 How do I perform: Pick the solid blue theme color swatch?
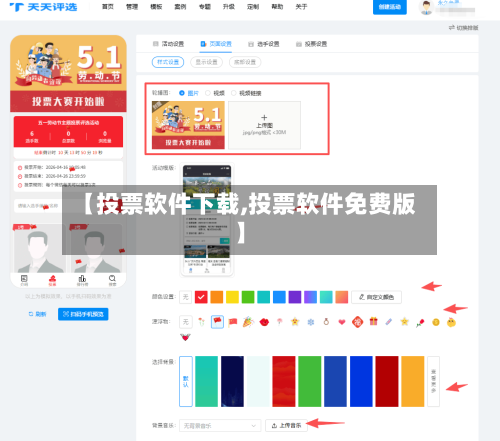279,297
